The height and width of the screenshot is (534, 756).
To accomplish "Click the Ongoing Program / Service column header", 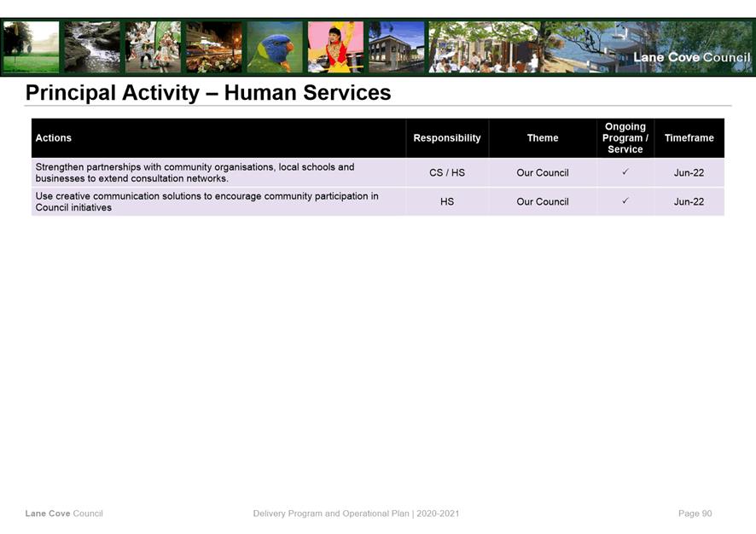I will [625, 138].
